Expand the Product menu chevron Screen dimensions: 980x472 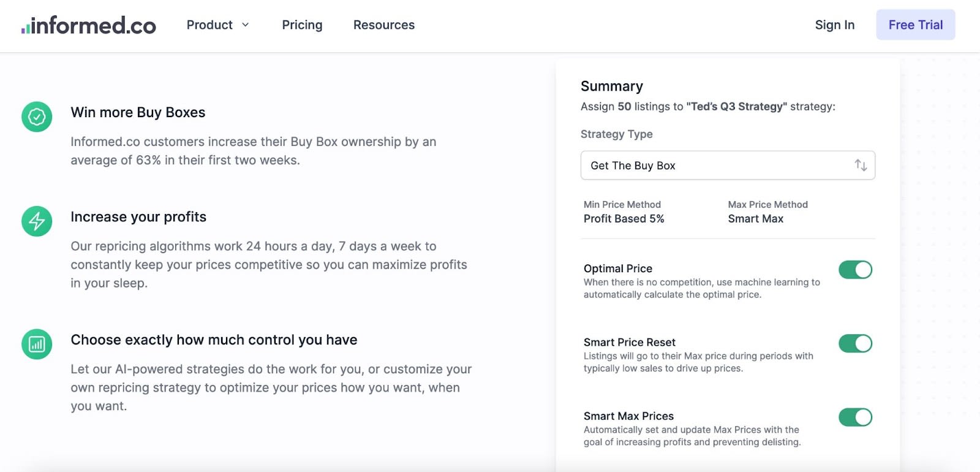[x=246, y=25]
